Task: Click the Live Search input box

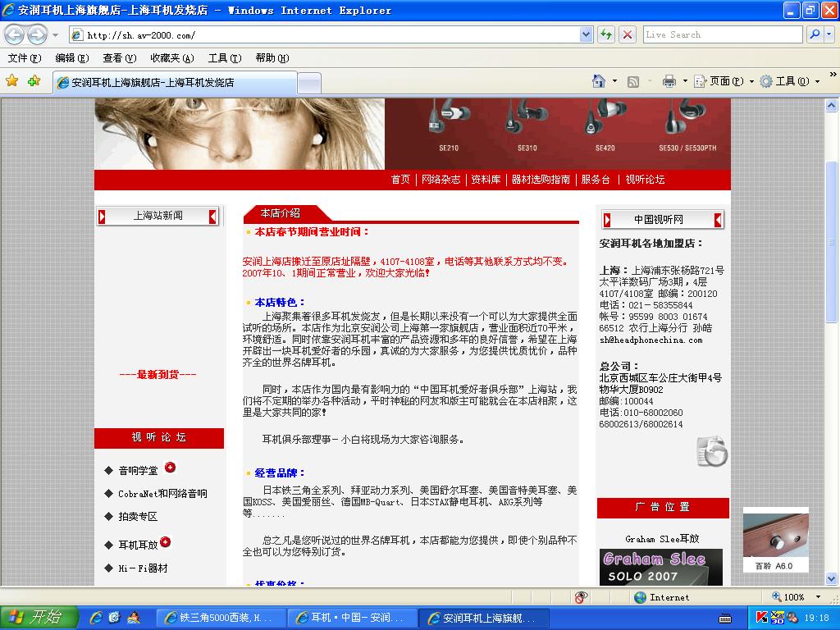Action: pyautogui.click(x=723, y=34)
